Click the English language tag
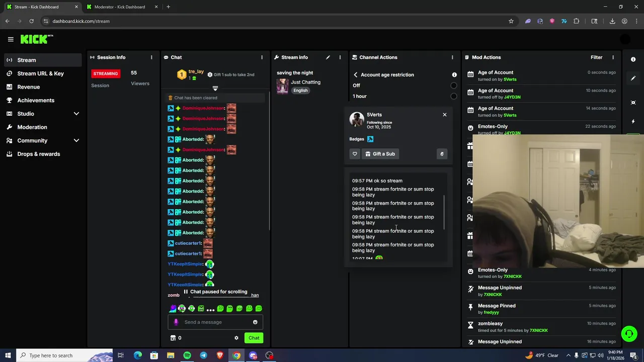 (x=300, y=90)
